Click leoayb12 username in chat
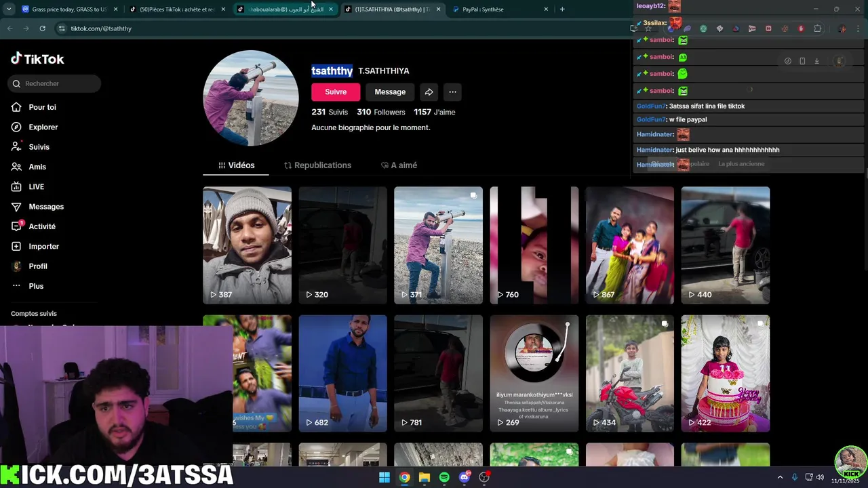Image resolution: width=868 pixels, height=488 pixels. [651, 6]
